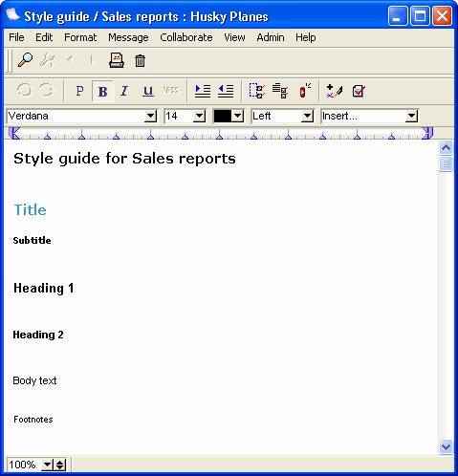Decrease indent using the left arrow icon
This screenshot has height=476, width=458.
(226, 91)
